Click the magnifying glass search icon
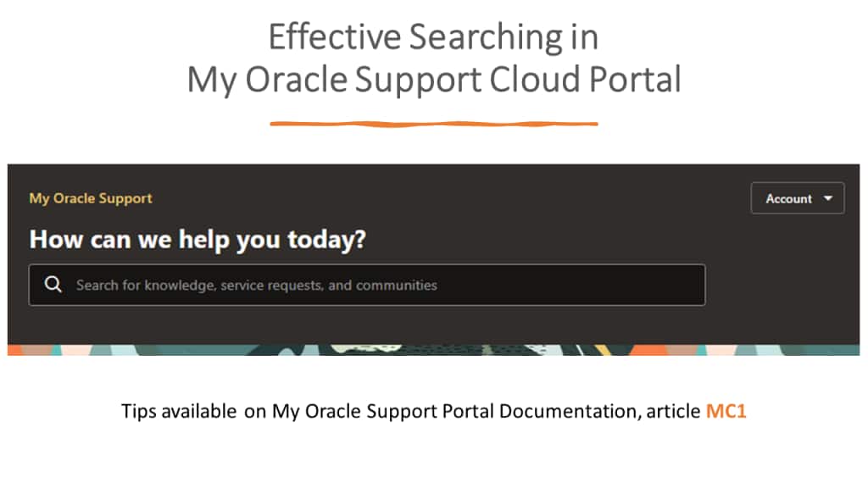This screenshot has height=488, width=868. 53,285
